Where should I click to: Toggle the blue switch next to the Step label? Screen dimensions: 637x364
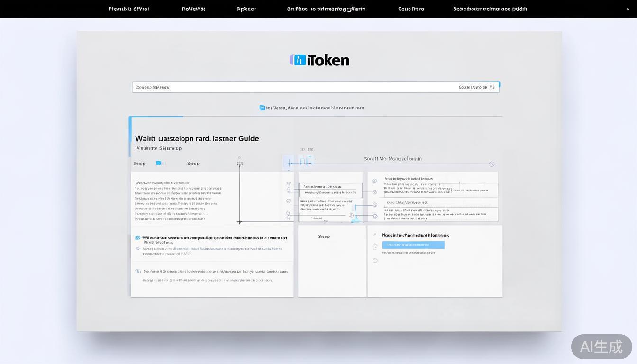pos(160,163)
